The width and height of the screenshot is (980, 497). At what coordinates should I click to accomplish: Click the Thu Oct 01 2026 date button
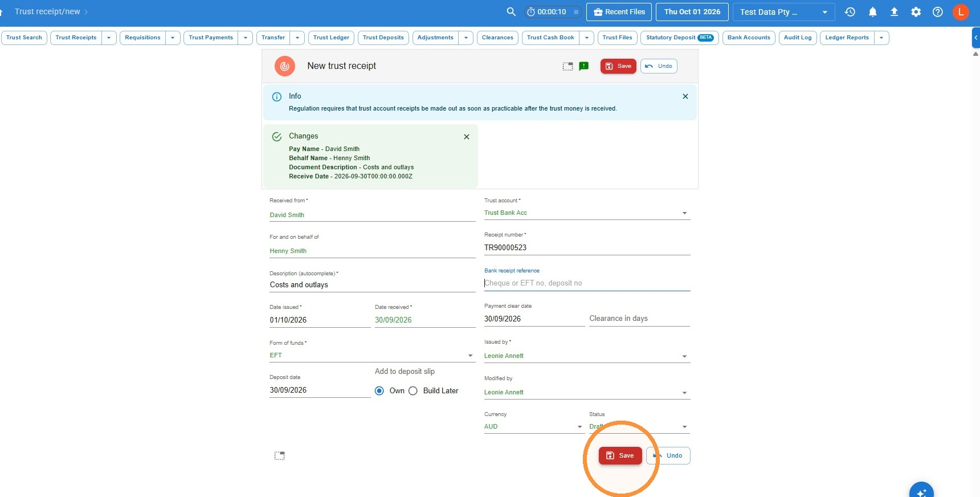tap(692, 12)
